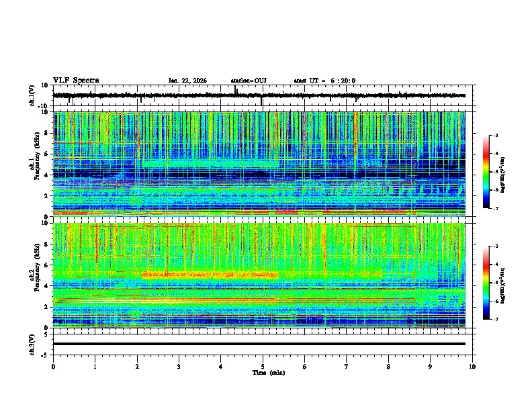Viewport: 532px width, 411px height.
Task: Click the "-3" label on ch.2 colorbar
Action: (495, 246)
